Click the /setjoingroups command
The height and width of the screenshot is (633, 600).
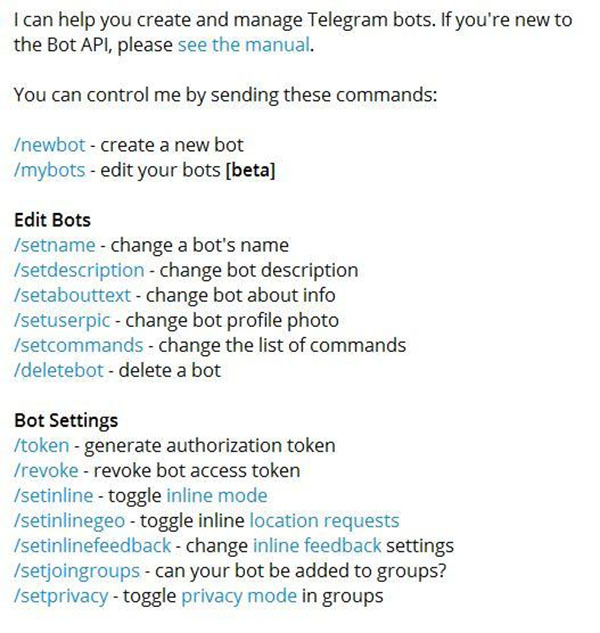coord(77,570)
